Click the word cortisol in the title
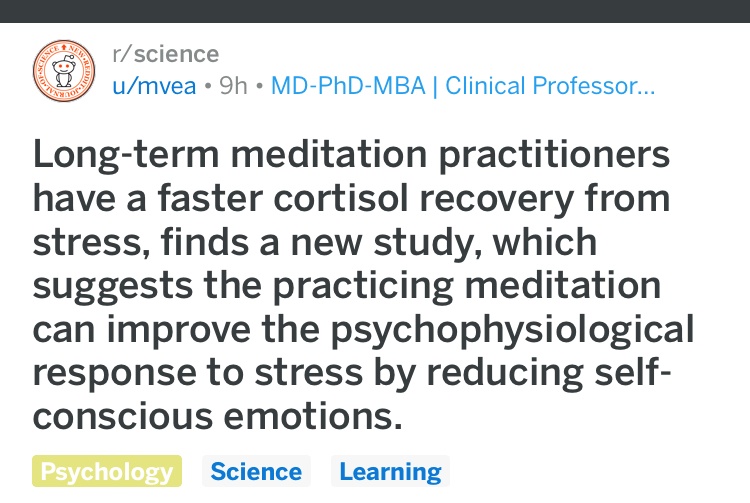750x503 pixels. (x=341, y=198)
